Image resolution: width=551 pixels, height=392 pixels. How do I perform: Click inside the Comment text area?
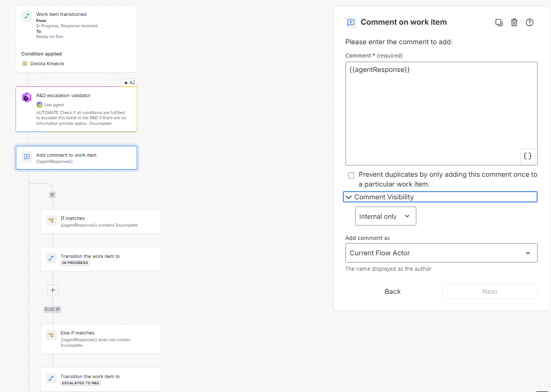442,114
